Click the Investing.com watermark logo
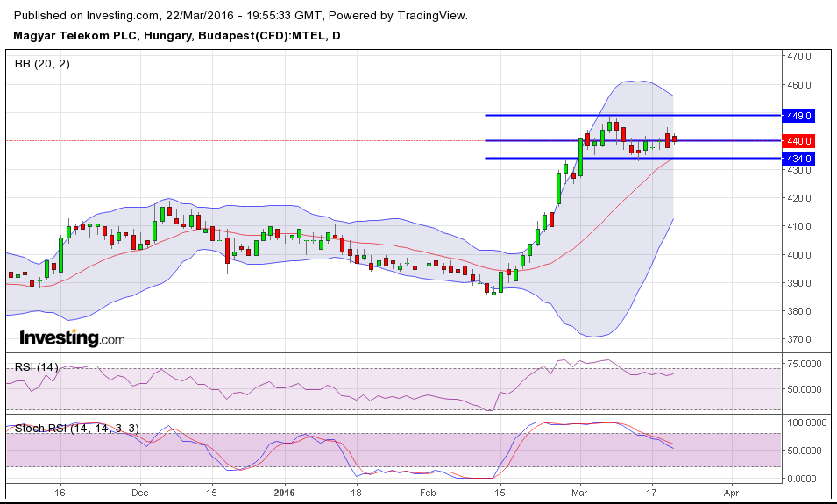Image resolution: width=837 pixels, height=504 pixels. click(x=72, y=338)
